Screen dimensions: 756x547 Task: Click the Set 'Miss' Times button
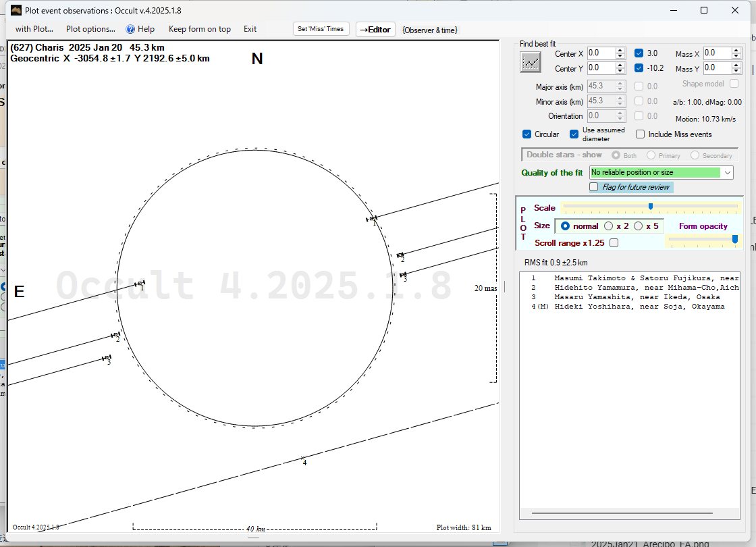coord(321,29)
